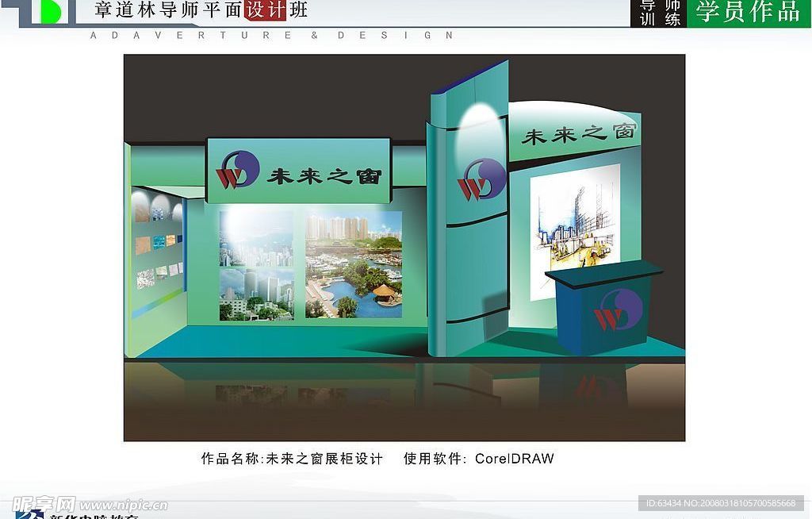Click the green logo in top-left corner
Screen dimensions: 812x519
click(x=46, y=11)
